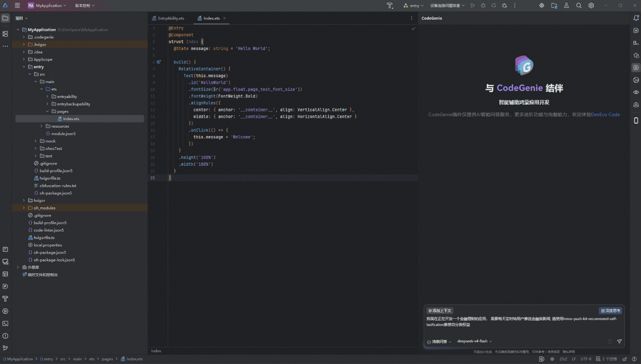
Task: Open the notifications bell icon
Action: (636, 18)
